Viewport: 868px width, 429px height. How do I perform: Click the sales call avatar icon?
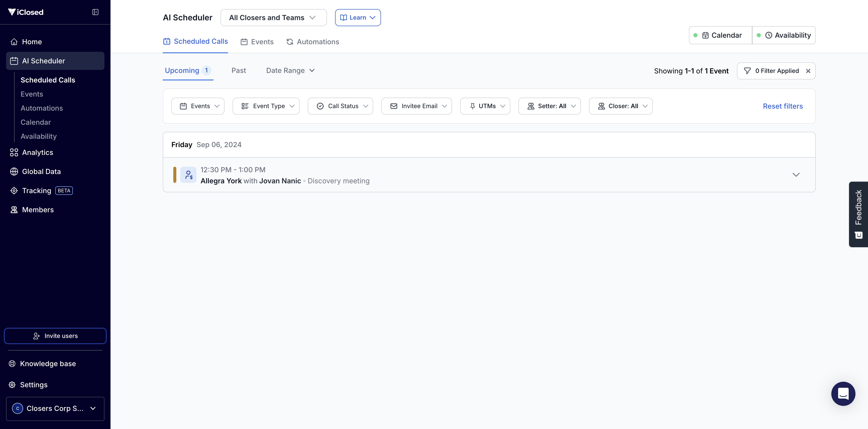[x=188, y=175]
